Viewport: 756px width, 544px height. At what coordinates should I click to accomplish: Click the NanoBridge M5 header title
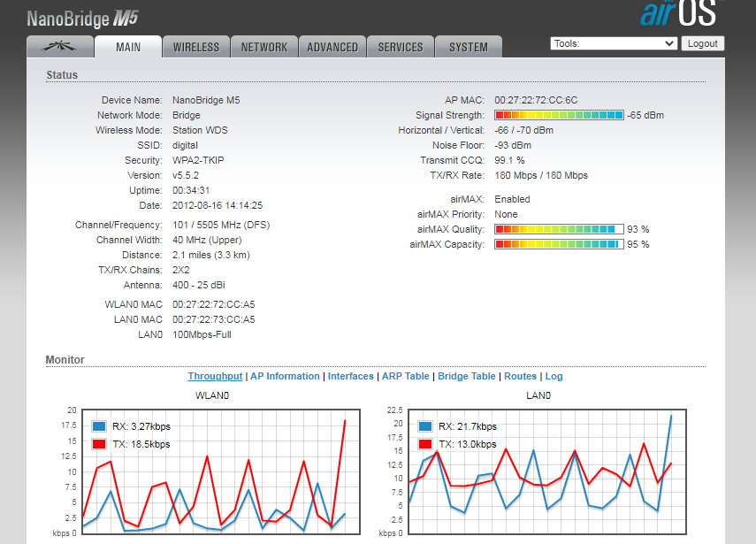[82, 19]
